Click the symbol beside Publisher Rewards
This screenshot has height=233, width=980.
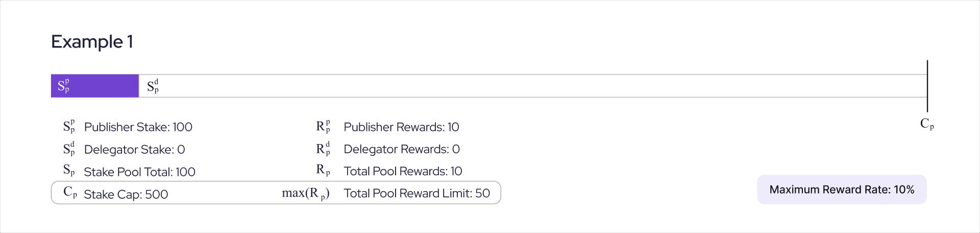323,127
